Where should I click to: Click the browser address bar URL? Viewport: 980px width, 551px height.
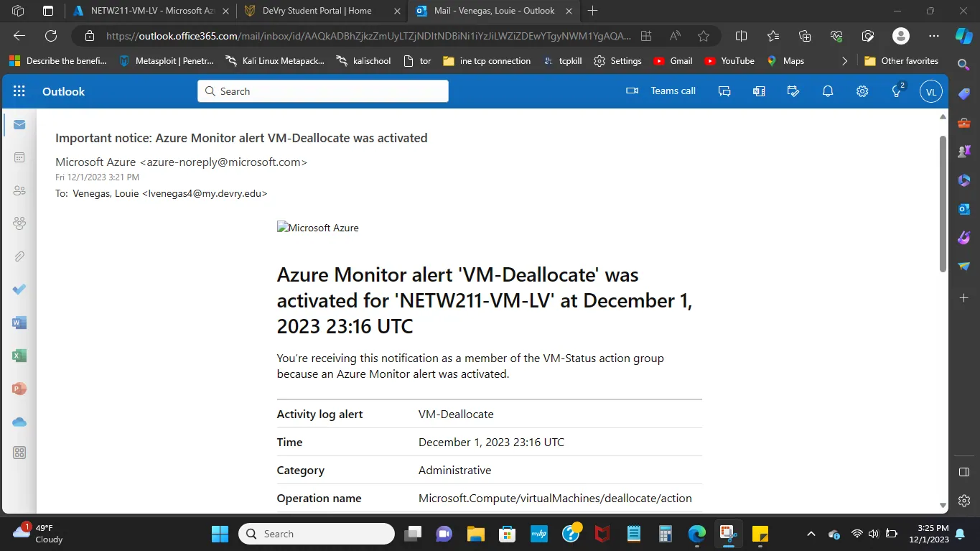(x=368, y=36)
